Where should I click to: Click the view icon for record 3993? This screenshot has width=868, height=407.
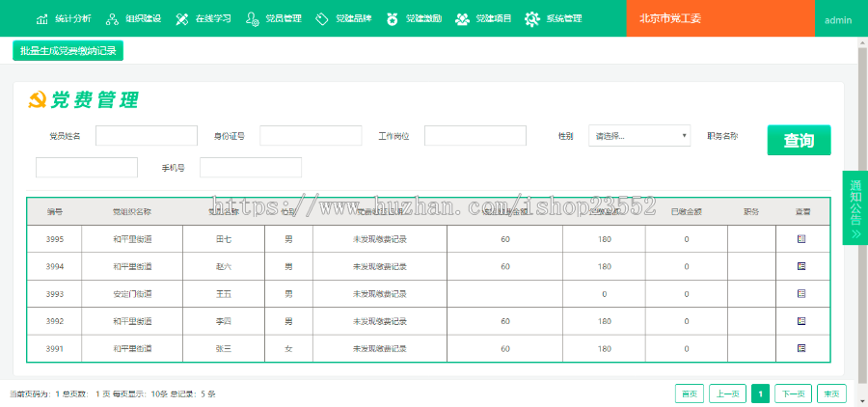click(x=801, y=293)
